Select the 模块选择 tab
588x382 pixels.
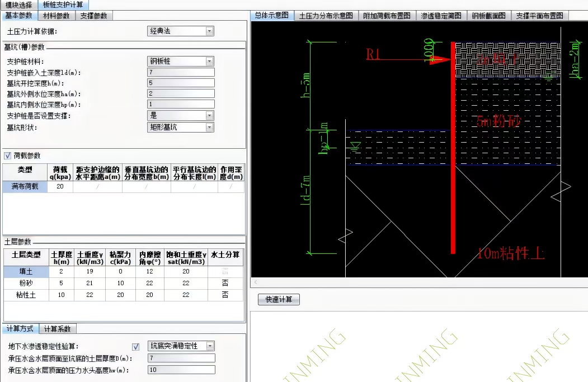[x=19, y=4]
